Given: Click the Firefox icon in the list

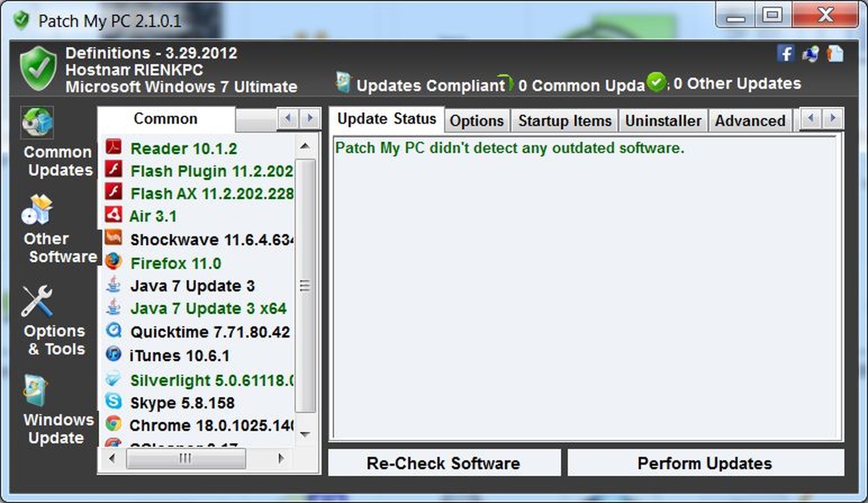Looking at the screenshot, I should [x=113, y=262].
